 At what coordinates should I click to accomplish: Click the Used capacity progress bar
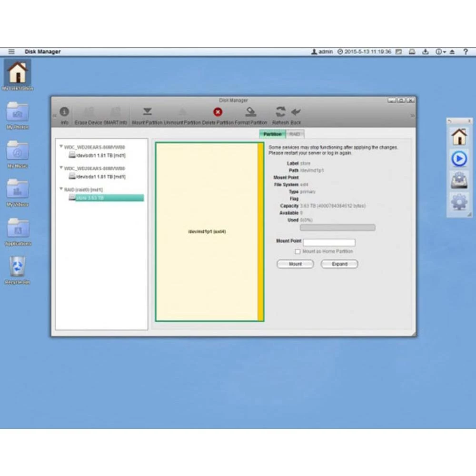pyautogui.click(x=337, y=228)
